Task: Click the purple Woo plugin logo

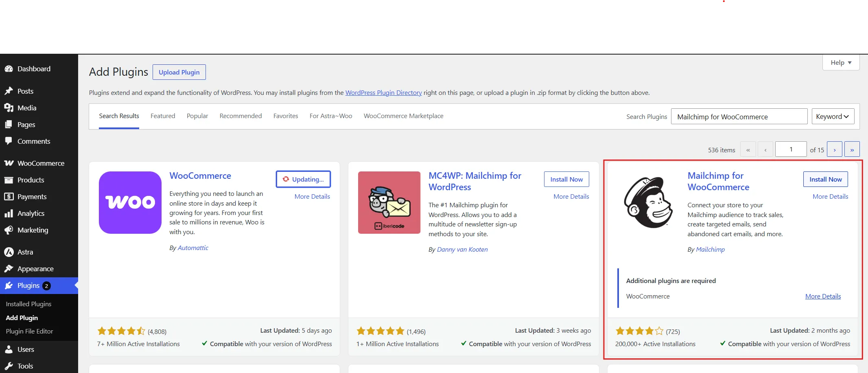Action: tap(130, 202)
